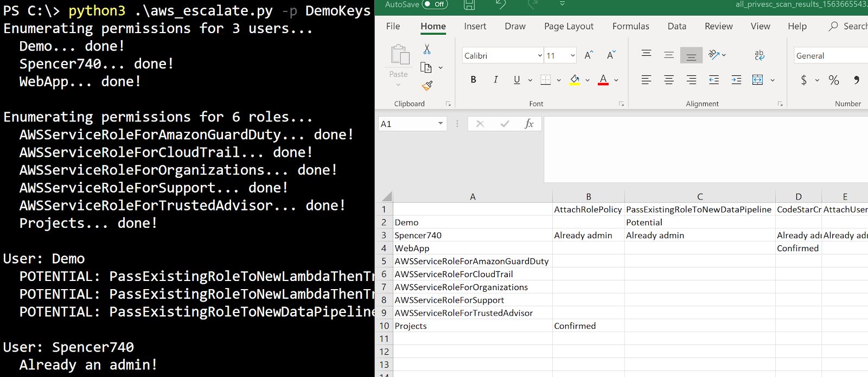Screen dimensions: 868x377
Task: Select the cell containing Spencer740
Action: [472, 235]
